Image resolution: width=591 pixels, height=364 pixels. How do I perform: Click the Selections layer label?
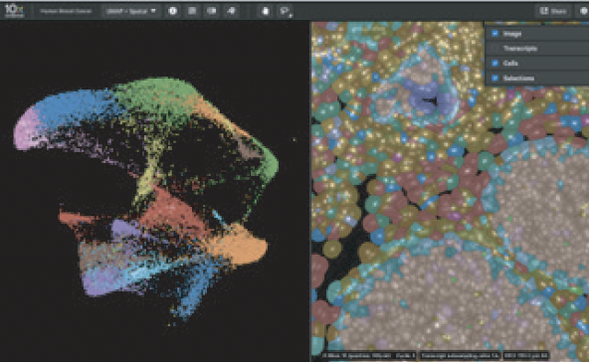point(519,78)
